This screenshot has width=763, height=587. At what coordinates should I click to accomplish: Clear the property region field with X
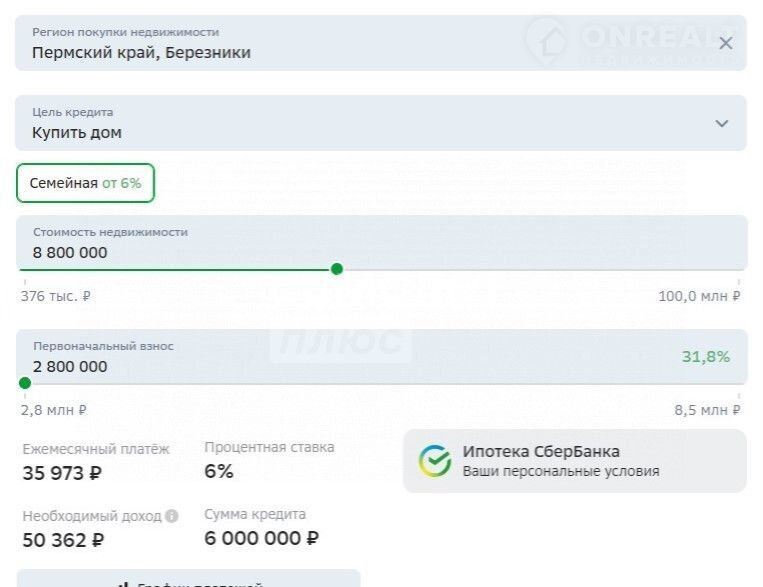tap(726, 43)
